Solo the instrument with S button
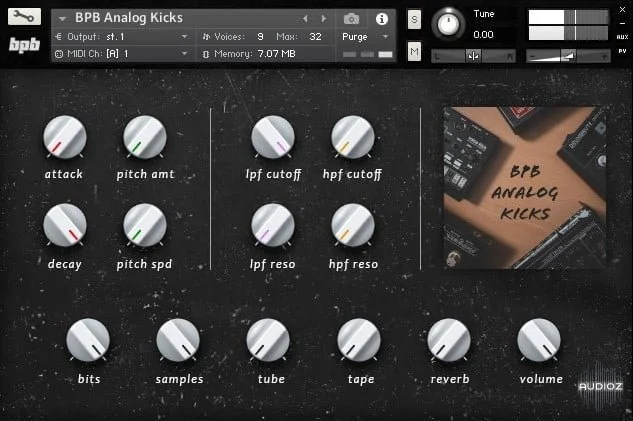633x421 pixels. click(414, 19)
